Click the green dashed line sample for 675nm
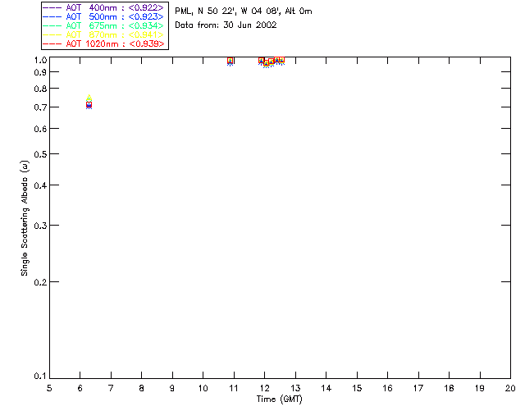 point(52,25)
